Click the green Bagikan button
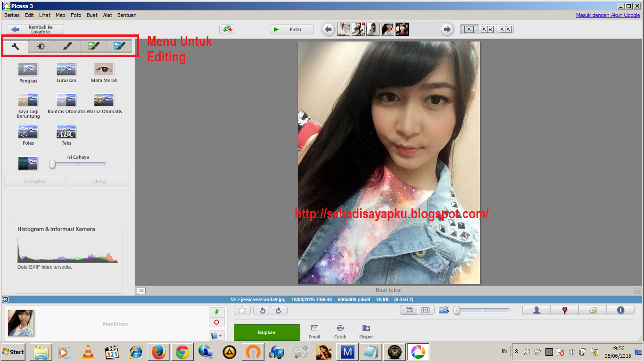Screen dimensions: 644x362 click(x=267, y=332)
